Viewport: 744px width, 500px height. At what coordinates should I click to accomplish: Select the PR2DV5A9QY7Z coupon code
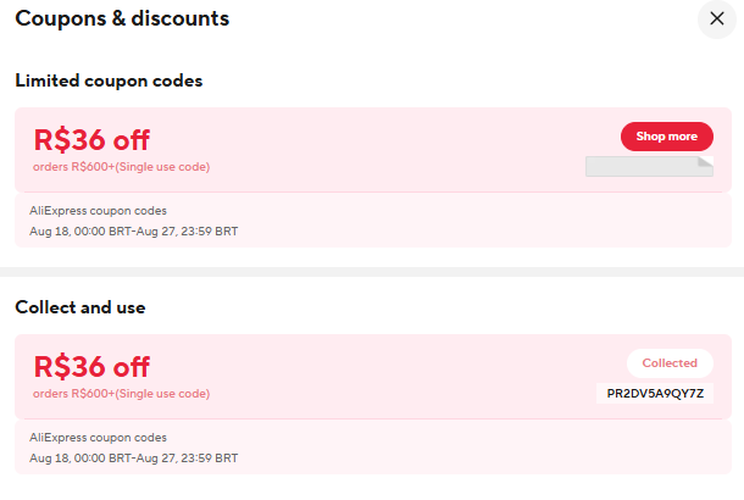tap(655, 393)
